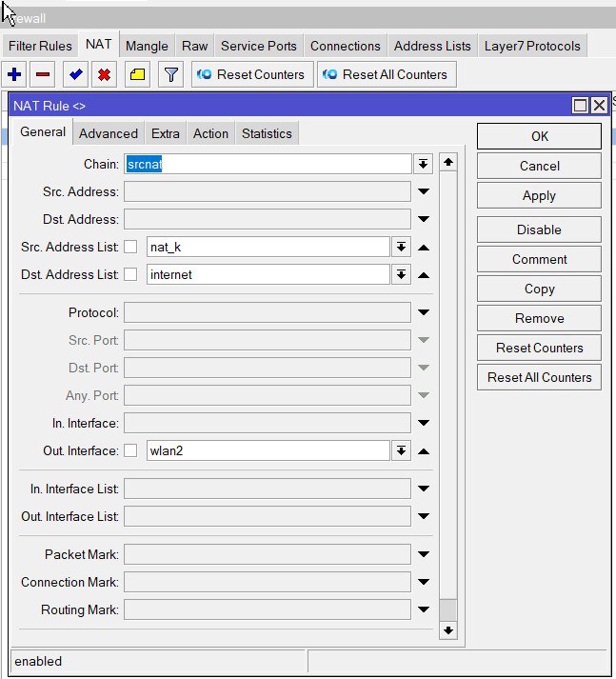Toggle invert checkbox for Dst. Address List
This screenshot has width=616, height=679.
130,274
